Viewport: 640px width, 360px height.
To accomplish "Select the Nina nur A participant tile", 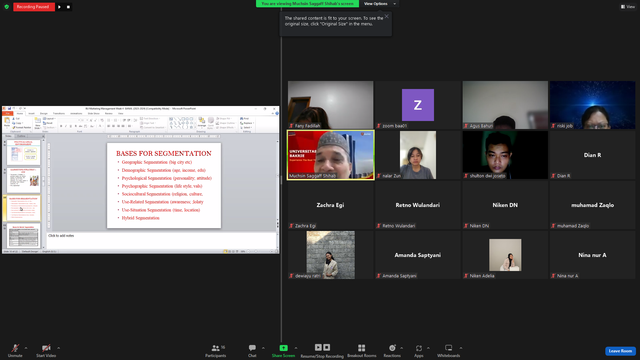I will pyautogui.click(x=593, y=255).
